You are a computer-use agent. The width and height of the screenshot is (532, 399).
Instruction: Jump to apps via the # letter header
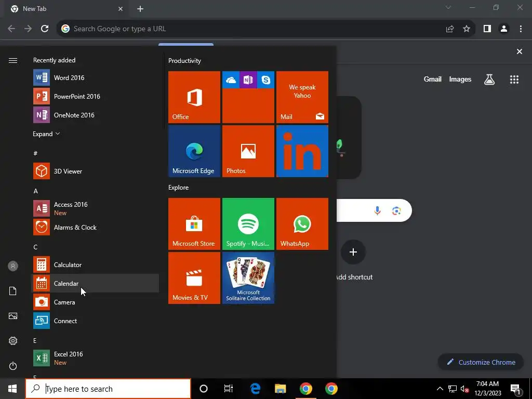(x=35, y=153)
